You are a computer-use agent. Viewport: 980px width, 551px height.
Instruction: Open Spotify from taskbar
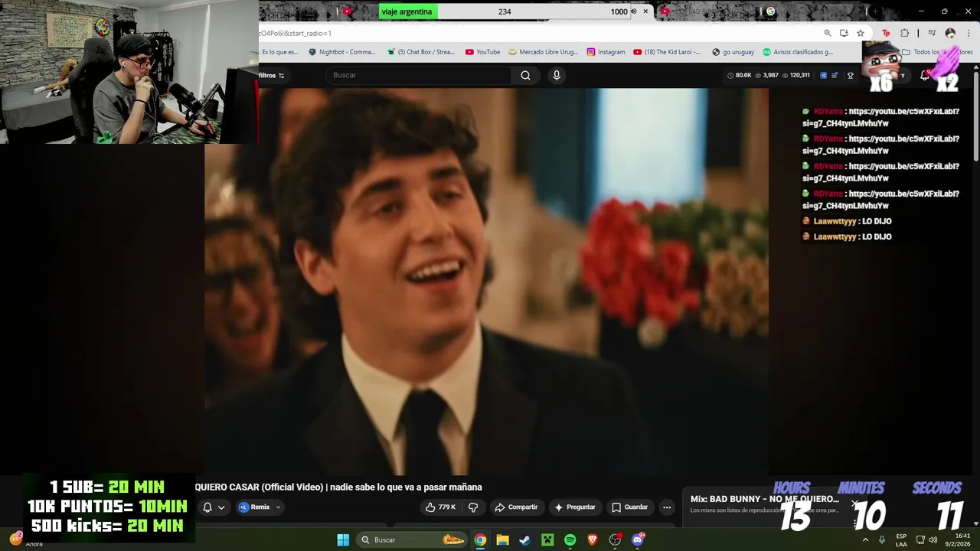[x=570, y=540]
